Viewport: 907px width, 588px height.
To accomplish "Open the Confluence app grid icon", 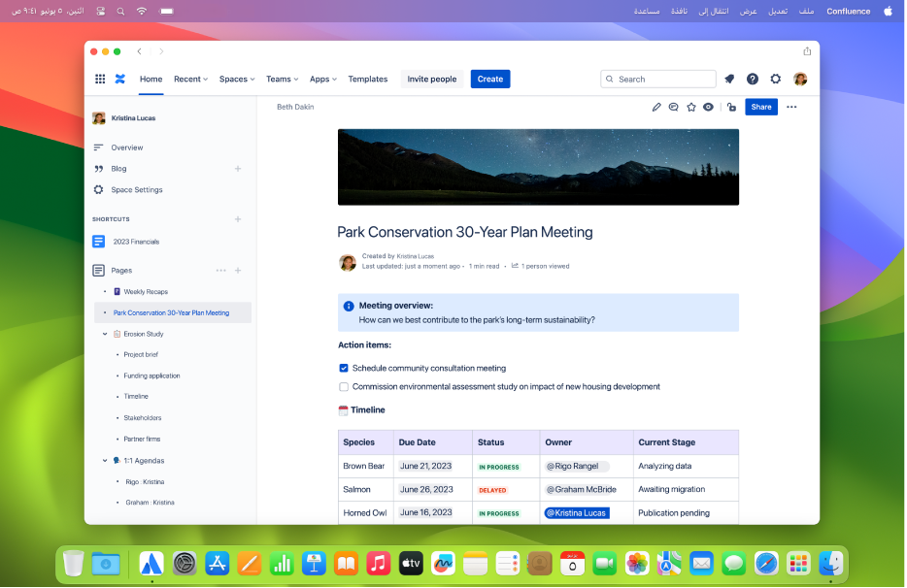I will (100, 79).
